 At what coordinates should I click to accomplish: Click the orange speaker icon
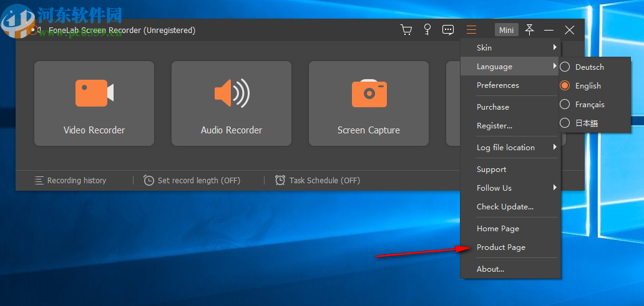point(232,93)
